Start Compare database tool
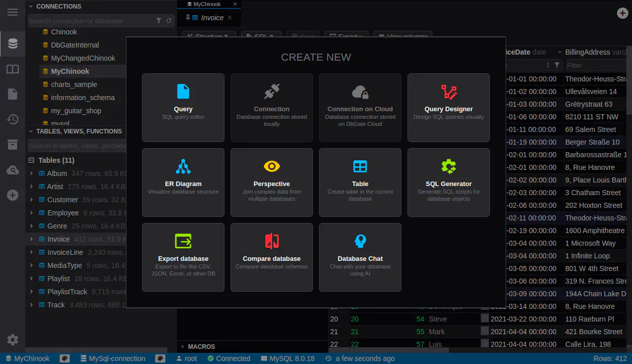Viewport: 632px width, 364px height. click(272, 257)
